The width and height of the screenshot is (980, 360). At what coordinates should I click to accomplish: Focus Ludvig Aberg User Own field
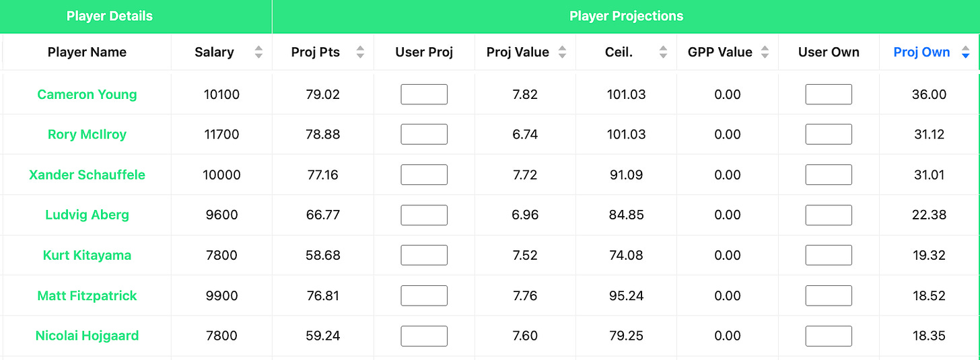click(x=829, y=215)
